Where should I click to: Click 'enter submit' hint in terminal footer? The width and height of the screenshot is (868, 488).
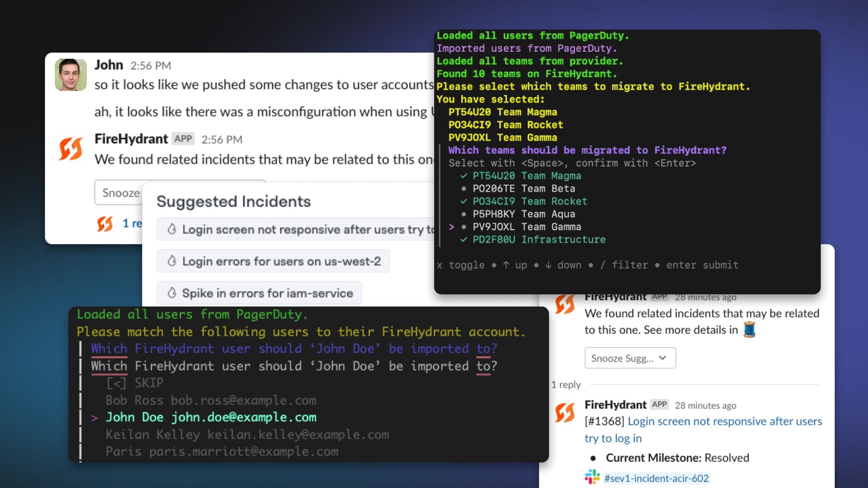pyautogui.click(x=702, y=265)
